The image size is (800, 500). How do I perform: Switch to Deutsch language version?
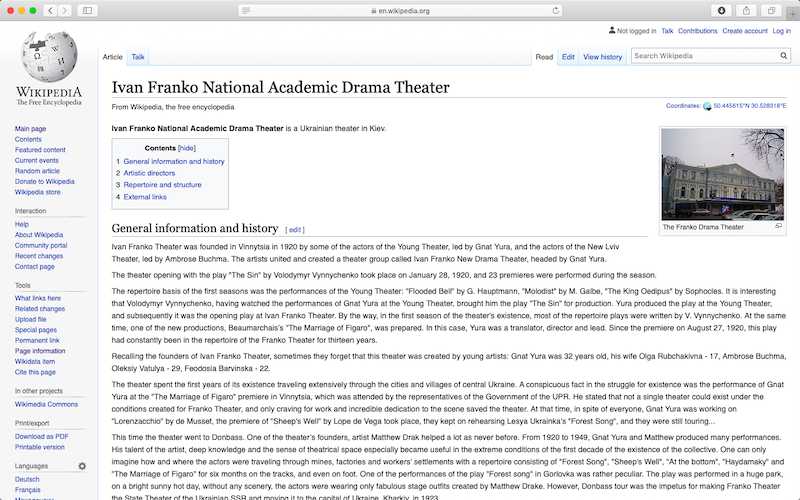[27, 479]
